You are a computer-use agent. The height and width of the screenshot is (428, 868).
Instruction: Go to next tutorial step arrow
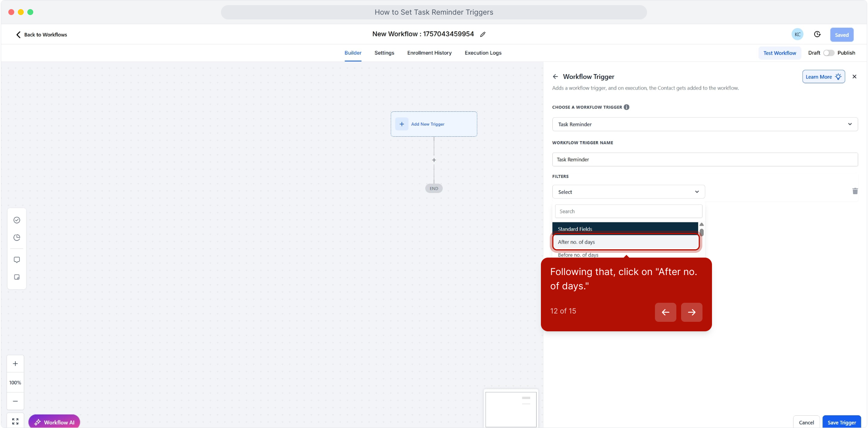(691, 312)
